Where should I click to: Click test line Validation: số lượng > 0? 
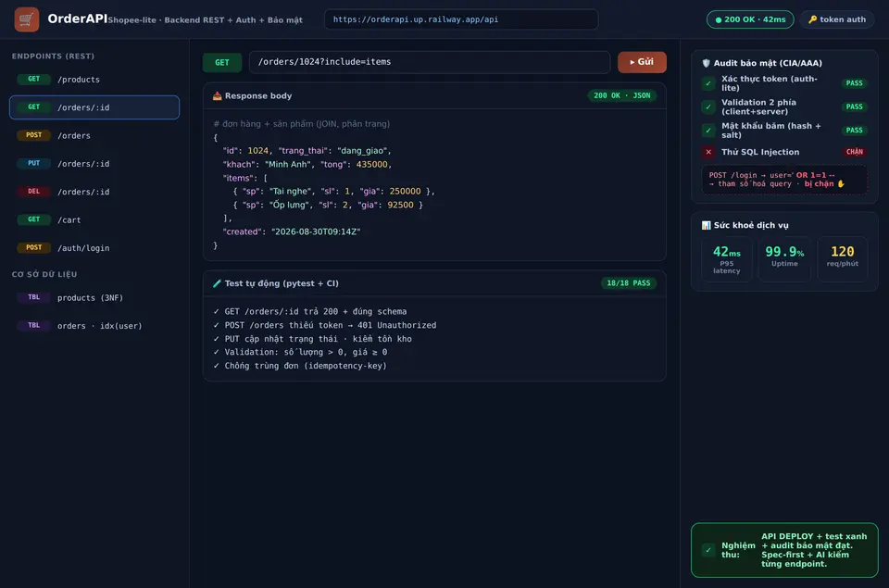point(300,352)
